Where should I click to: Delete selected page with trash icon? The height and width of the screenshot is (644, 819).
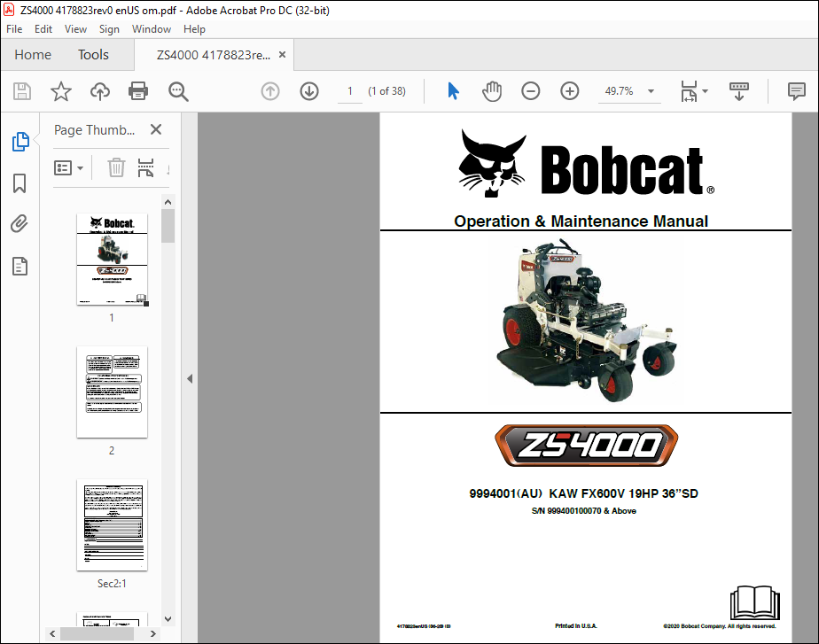(x=116, y=168)
